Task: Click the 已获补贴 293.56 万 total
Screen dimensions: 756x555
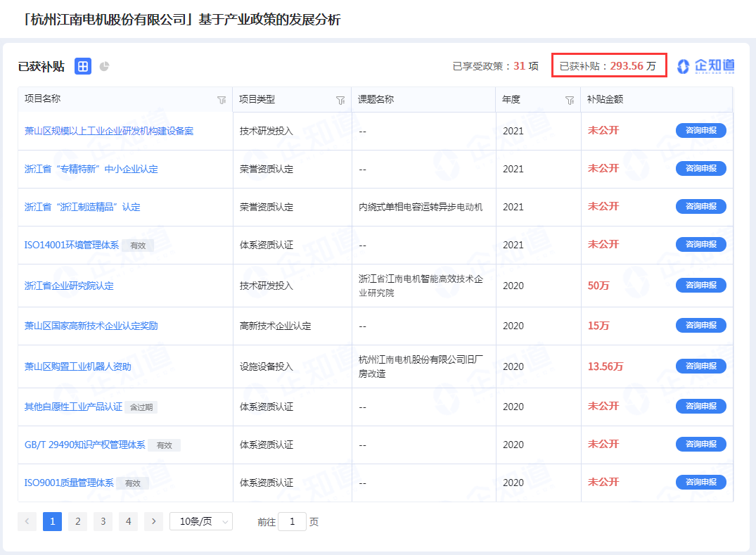Action: [608, 66]
